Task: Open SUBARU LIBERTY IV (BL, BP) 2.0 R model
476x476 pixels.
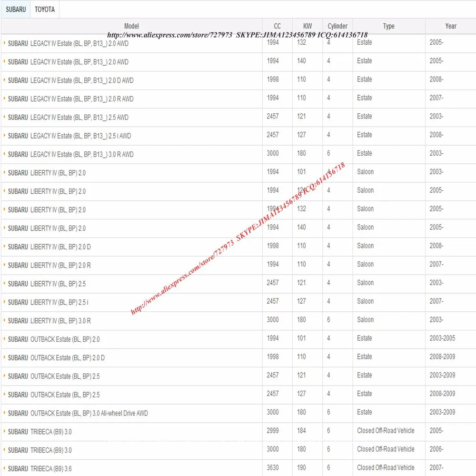Action: click(49, 265)
